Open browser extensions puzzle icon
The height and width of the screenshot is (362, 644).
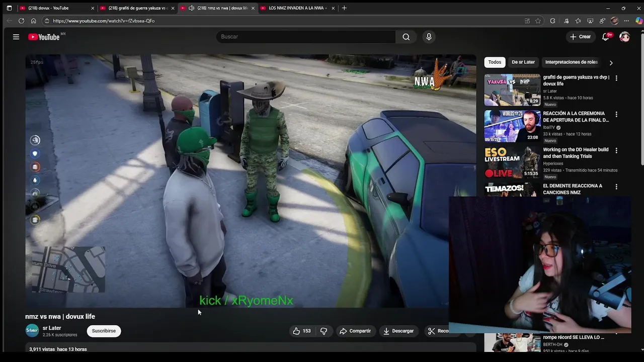pos(552,21)
